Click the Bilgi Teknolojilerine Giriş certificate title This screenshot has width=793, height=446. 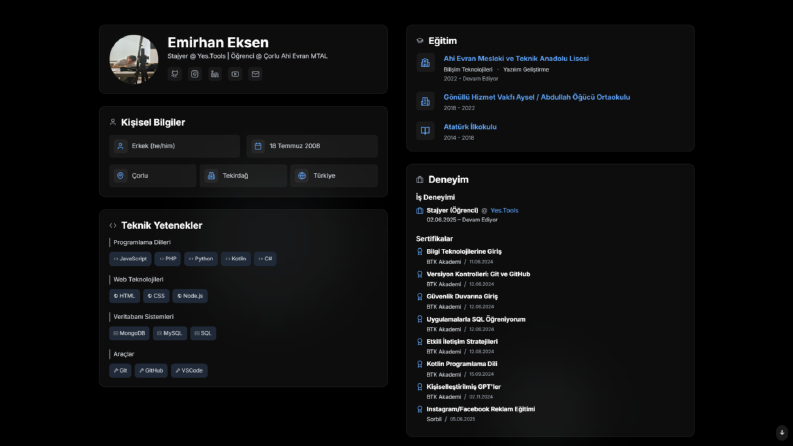pyautogui.click(x=464, y=251)
